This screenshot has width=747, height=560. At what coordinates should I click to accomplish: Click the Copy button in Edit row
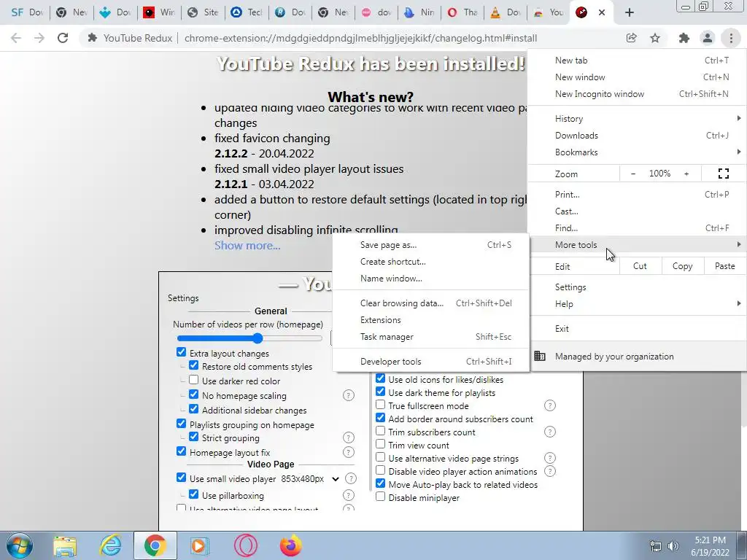682,266
